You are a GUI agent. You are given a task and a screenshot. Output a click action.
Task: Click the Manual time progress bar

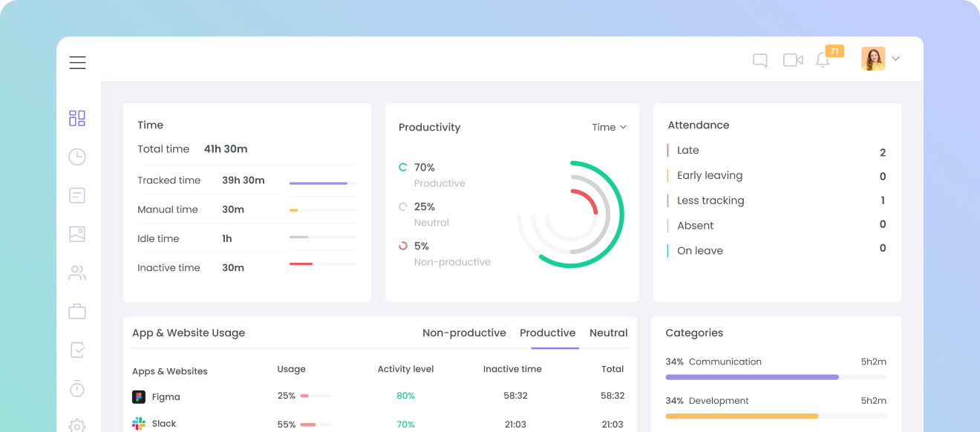[323, 210]
